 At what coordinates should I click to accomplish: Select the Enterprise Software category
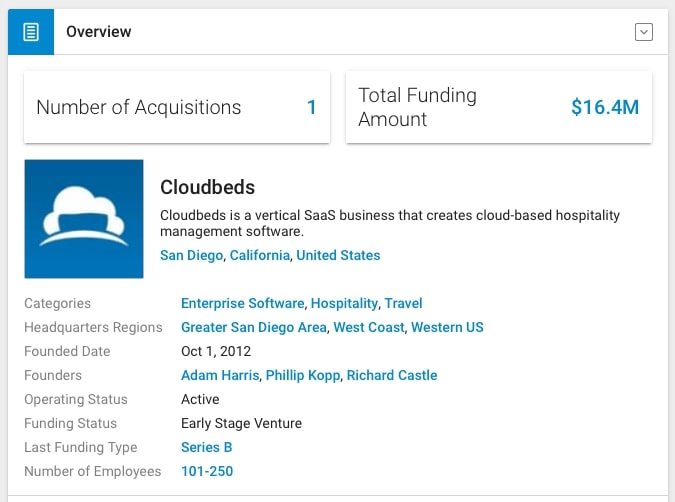pos(242,303)
